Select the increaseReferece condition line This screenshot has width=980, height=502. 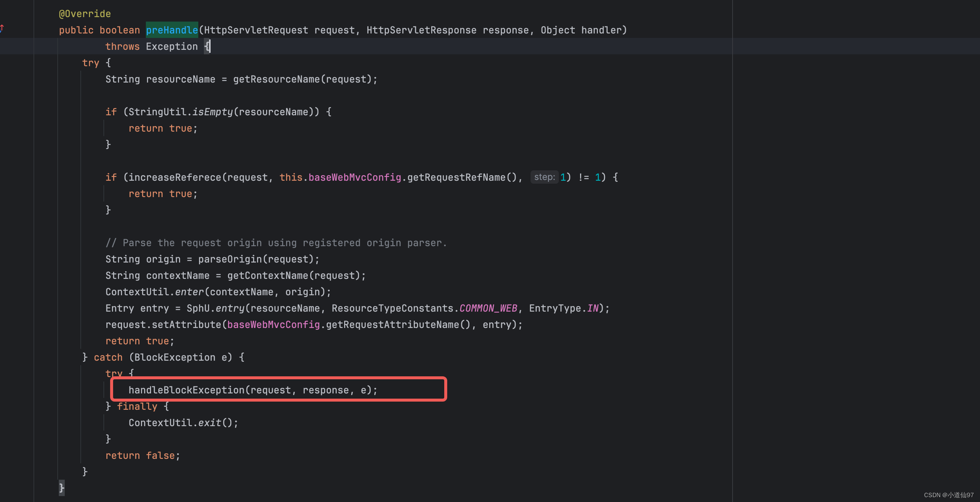click(361, 177)
